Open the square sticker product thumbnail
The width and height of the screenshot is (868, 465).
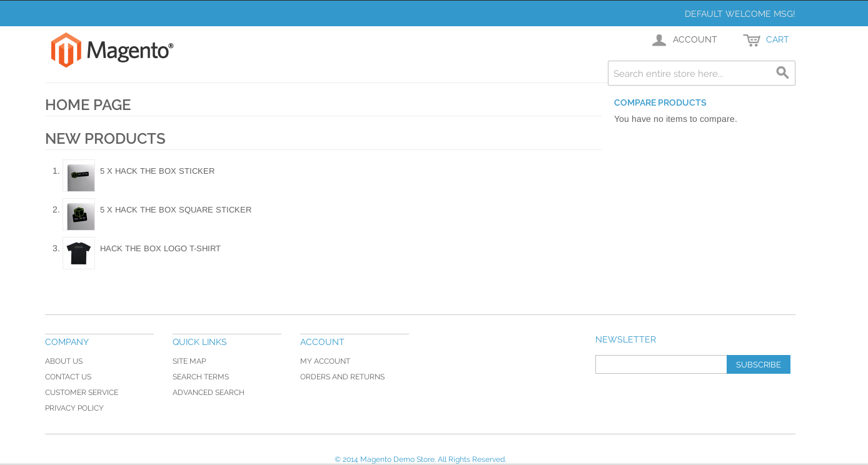coord(79,214)
